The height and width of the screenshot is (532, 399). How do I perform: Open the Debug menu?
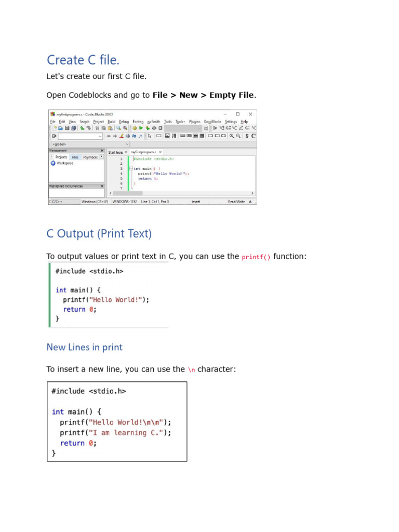tap(124, 122)
